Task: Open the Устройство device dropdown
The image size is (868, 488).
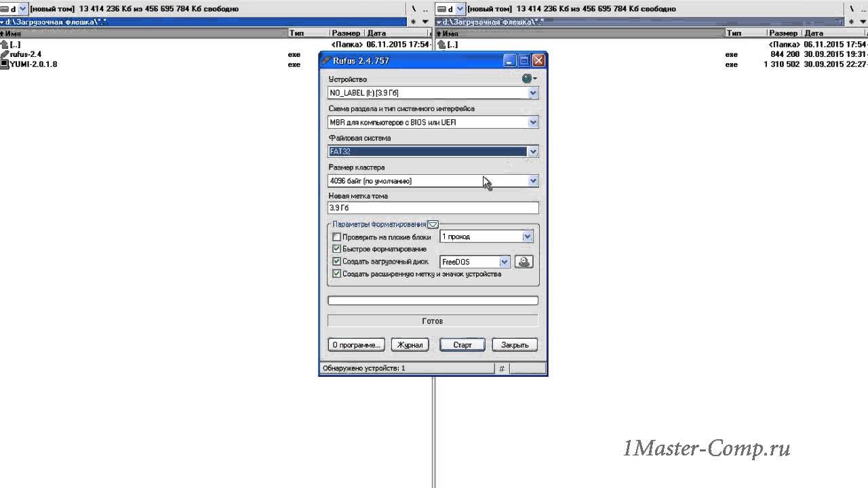Action: (x=533, y=93)
